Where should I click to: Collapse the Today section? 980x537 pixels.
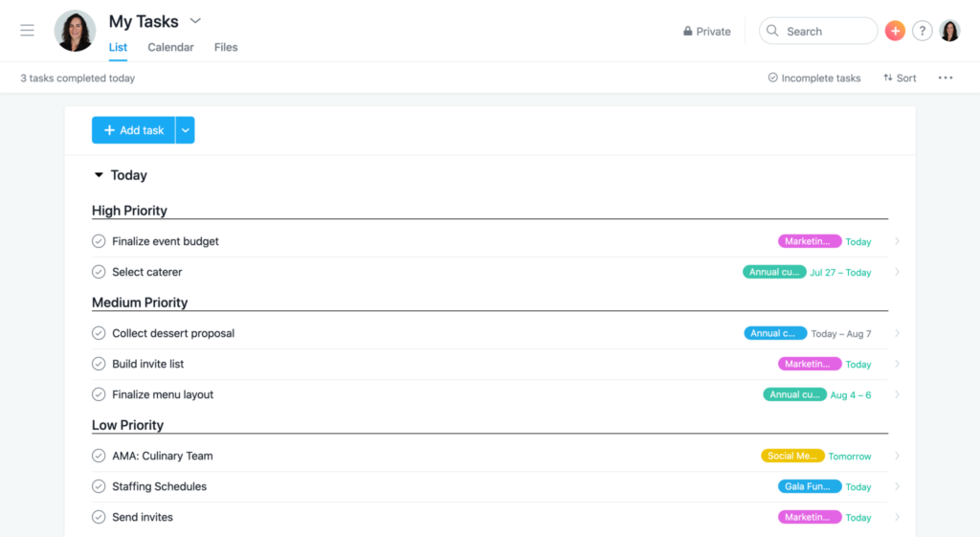(x=99, y=175)
